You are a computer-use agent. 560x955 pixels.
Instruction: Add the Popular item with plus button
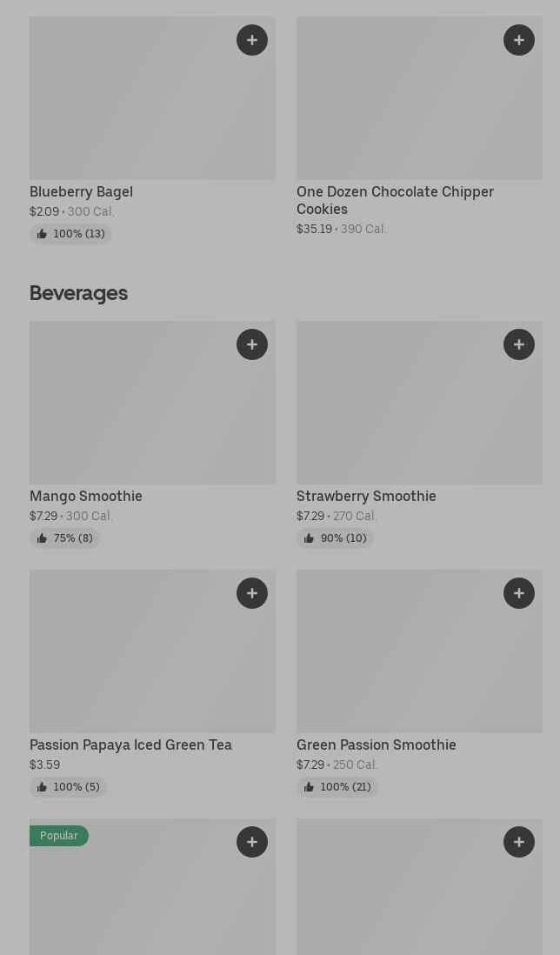252,842
